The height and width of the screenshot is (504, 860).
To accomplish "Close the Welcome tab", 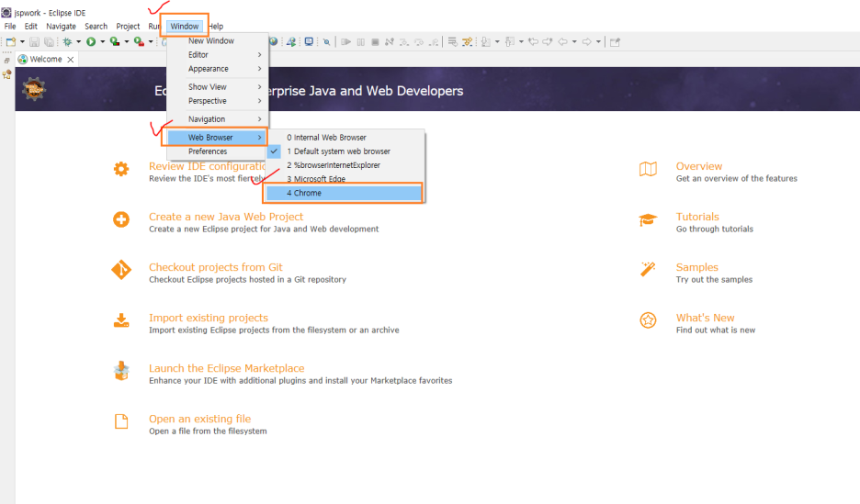I will [71, 59].
